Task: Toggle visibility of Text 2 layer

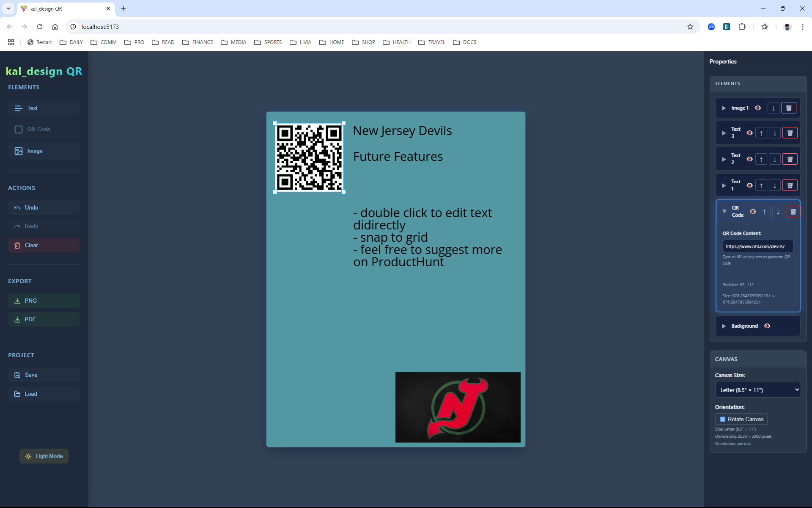Action: pyautogui.click(x=749, y=159)
